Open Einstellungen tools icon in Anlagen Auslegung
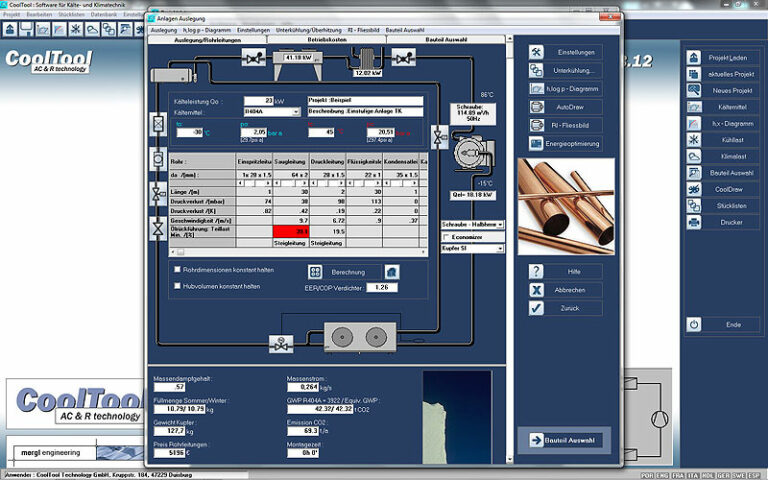This screenshot has width=768, height=480. click(536, 52)
